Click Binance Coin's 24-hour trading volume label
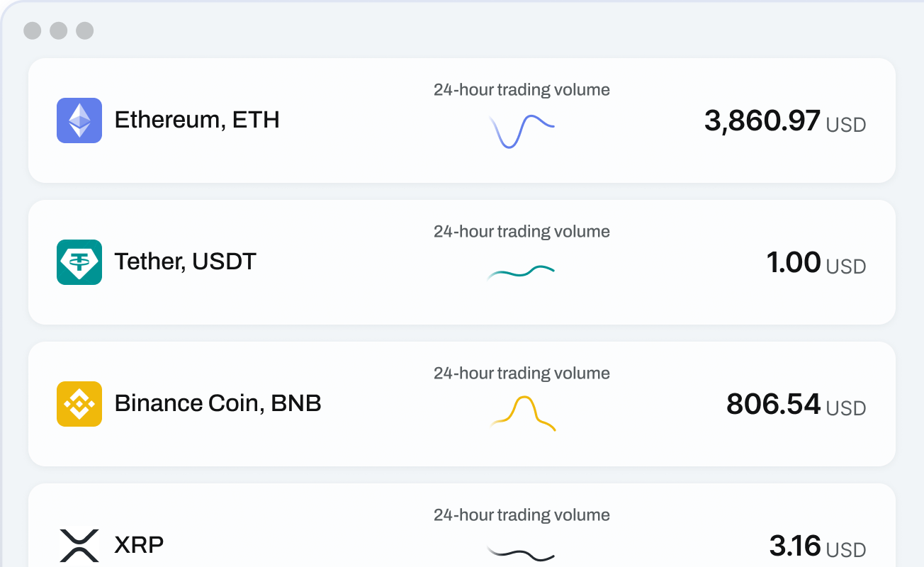 (x=522, y=374)
